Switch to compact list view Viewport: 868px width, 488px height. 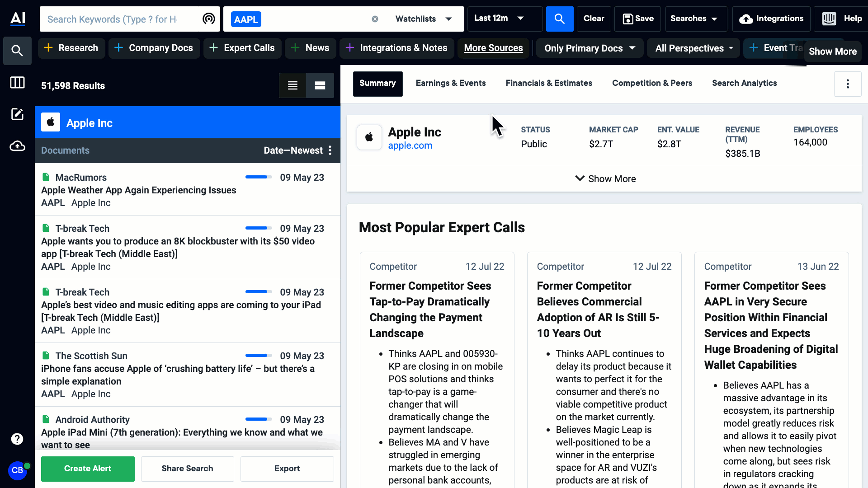(x=292, y=85)
